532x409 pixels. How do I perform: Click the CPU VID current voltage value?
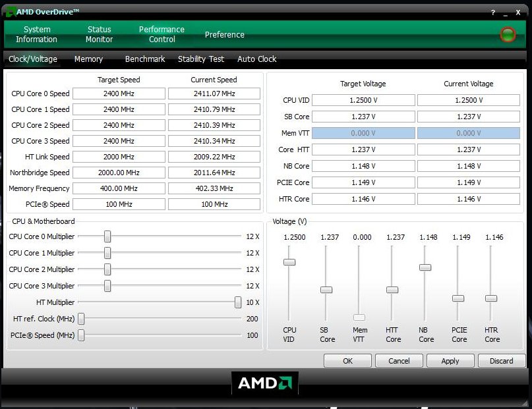[469, 100]
